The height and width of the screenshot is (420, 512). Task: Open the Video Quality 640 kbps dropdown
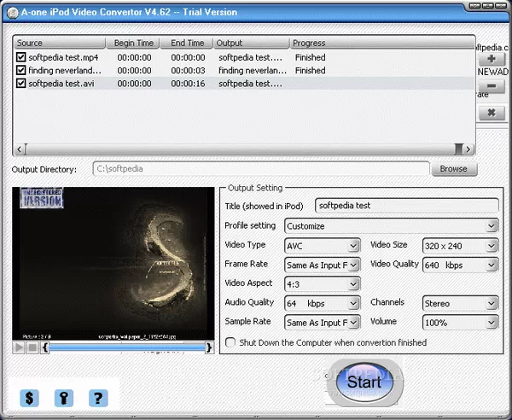tap(492, 265)
